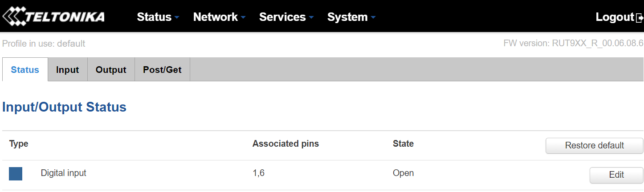644x192 pixels.
Task: Click the Digital input row label
Action: tap(64, 173)
